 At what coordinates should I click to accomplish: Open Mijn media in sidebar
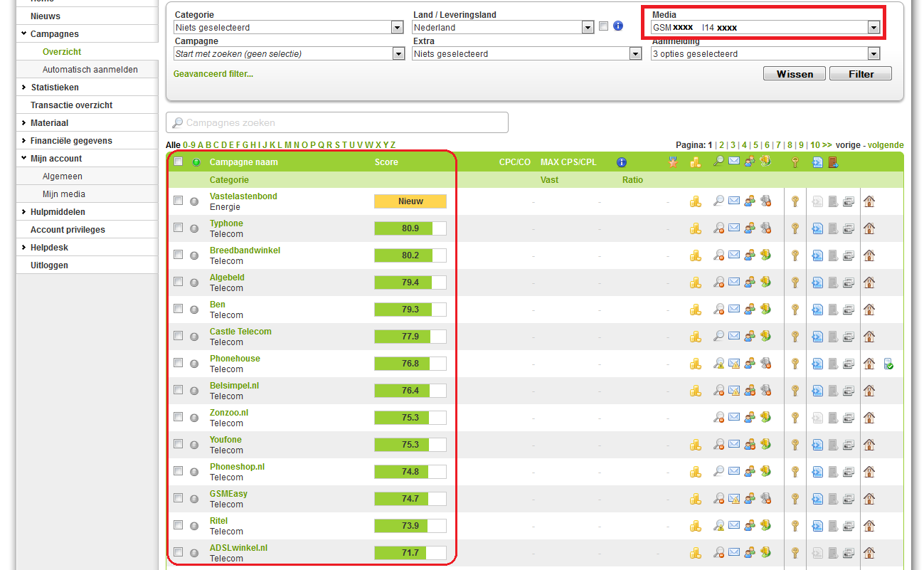point(63,194)
